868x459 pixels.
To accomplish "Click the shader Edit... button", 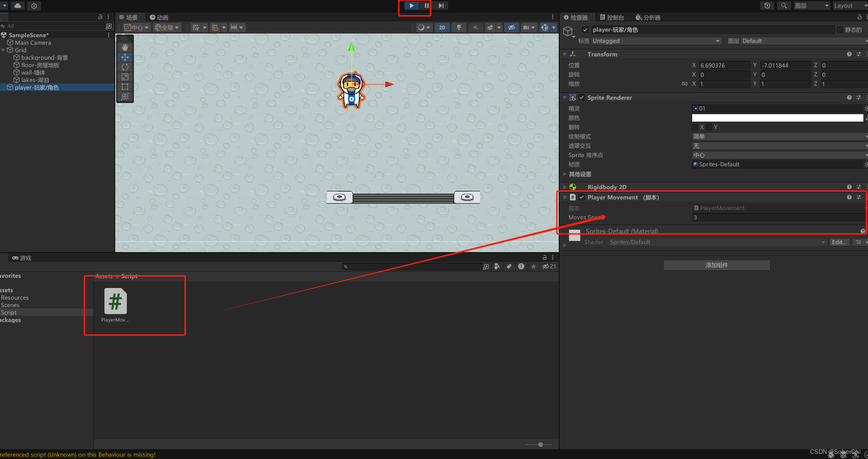I will click(x=839, y=242).
